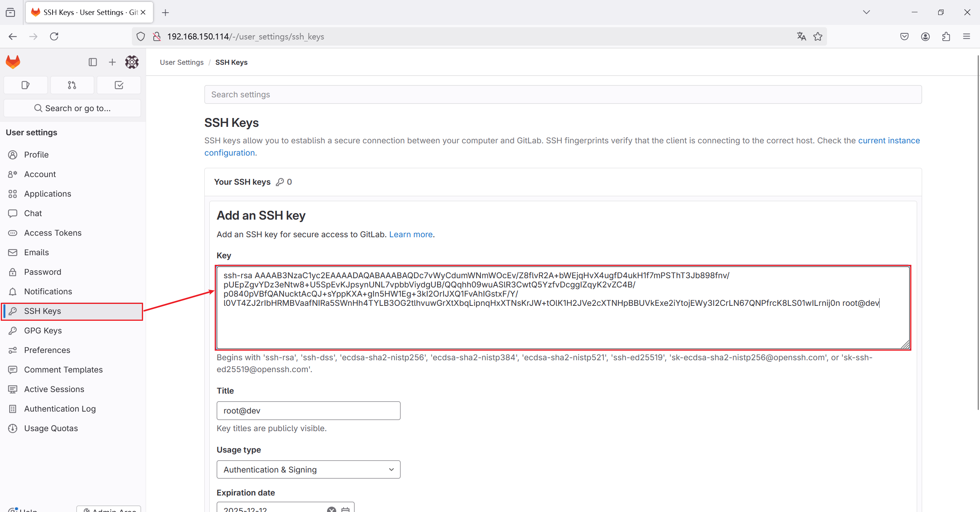Click Search or go to button
This screenshot has width=980, height=512.
(72, 108)
